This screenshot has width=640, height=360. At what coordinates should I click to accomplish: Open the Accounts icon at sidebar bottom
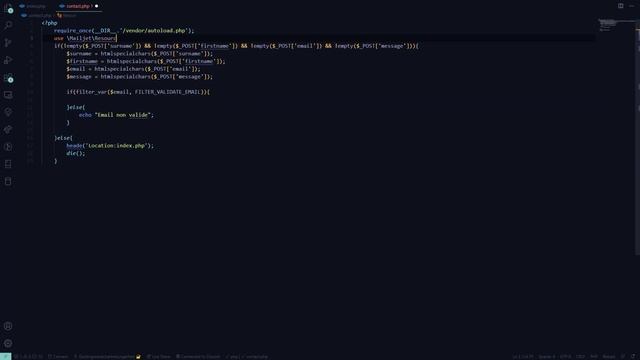point(8,326)
